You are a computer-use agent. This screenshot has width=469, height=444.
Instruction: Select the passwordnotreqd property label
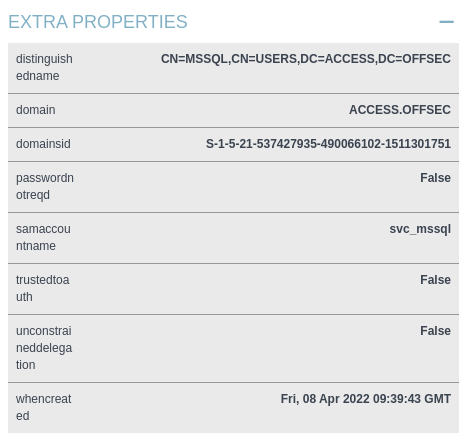tap(45, 186)
